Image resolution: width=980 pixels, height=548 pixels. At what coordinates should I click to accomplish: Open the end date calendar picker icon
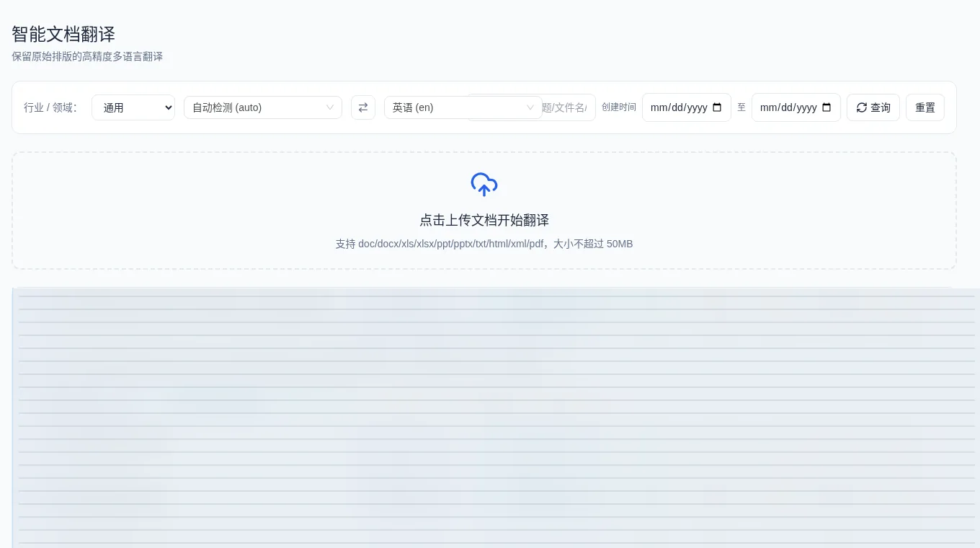pos(827,107)
